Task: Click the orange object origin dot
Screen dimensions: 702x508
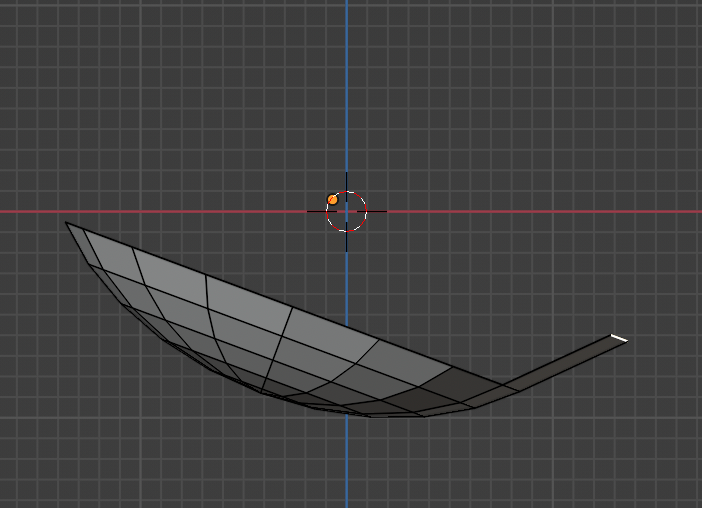Action: click(333, 200)
